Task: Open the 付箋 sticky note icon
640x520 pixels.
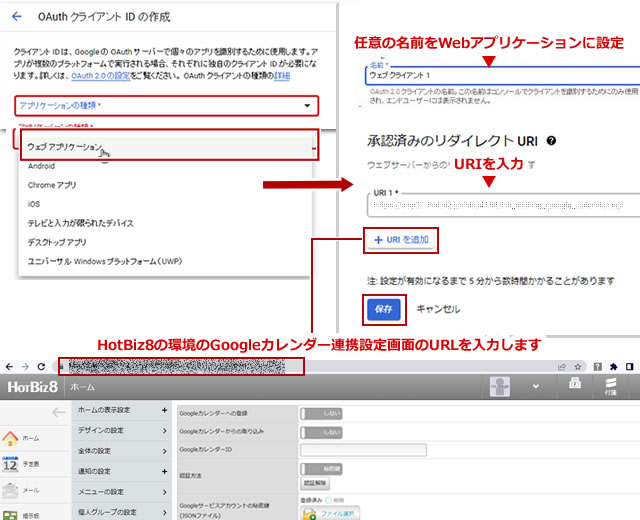Action: (x=610, y=387)
